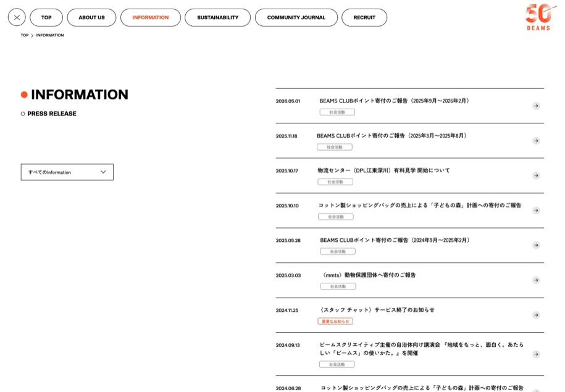565x392 pixels.
Task: Click 社会活動 tag under 2025.03.03 entry
Action: point(338,286)
